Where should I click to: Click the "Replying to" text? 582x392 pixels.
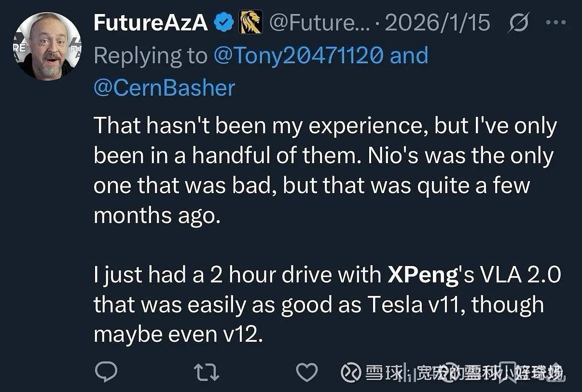tap(150, 56)
